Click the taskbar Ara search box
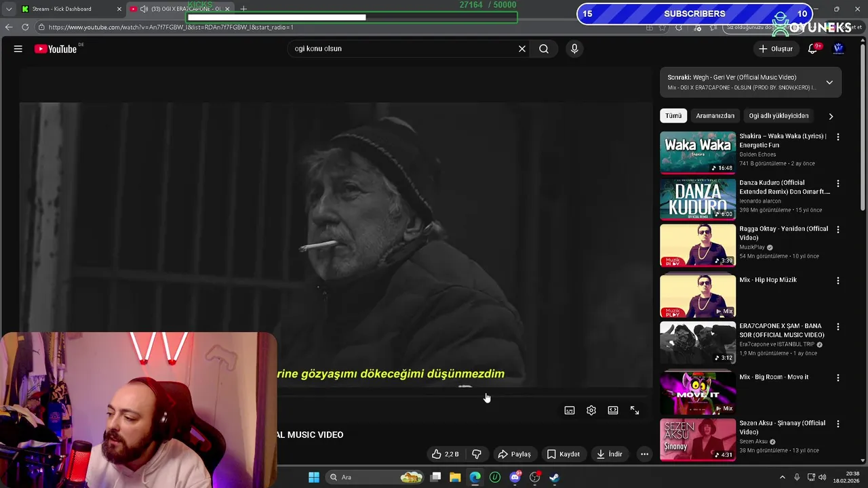 (373, 477)
